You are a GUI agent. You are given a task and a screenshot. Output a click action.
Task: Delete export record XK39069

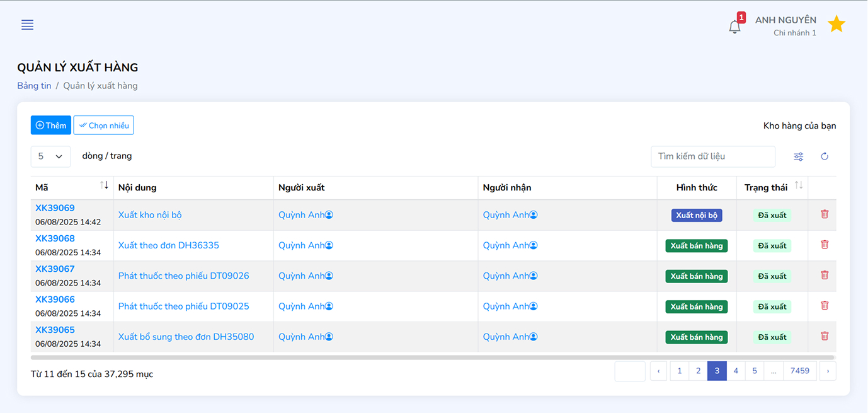(x=824, y=214)
